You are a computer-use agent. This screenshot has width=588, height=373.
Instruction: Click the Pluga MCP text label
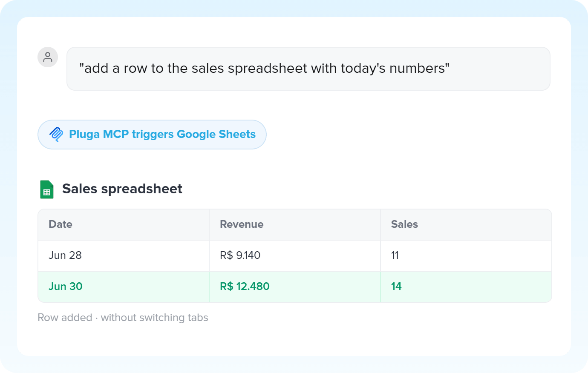point(99,134)
